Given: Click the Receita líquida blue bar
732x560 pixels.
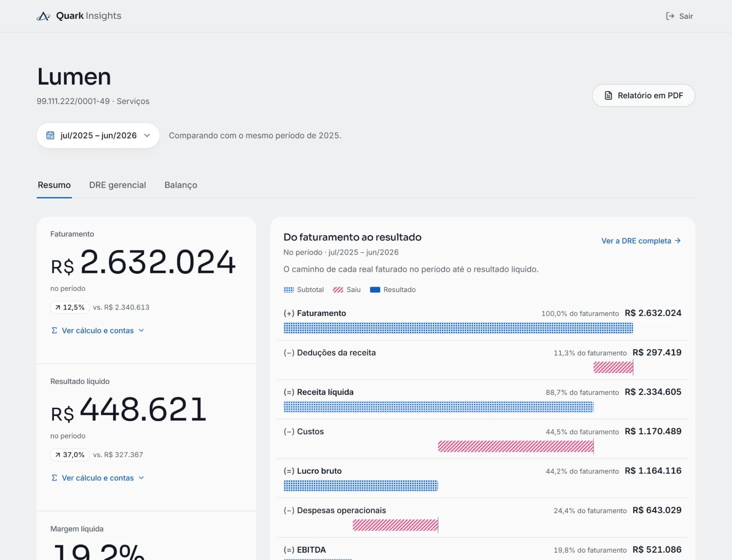Looking at the screenshot, I should pos(438,407).
